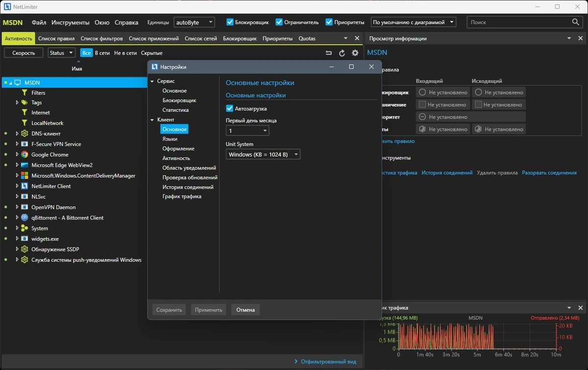Click the Обнаружение SSDP gear icon
Viewport: 588px width, 370px height.
tap(24, 249)
